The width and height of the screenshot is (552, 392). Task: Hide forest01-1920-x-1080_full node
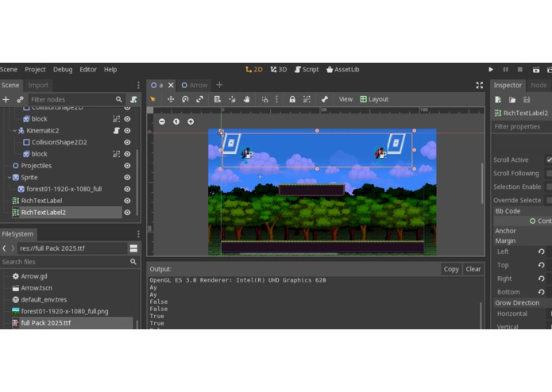[127, 189]
